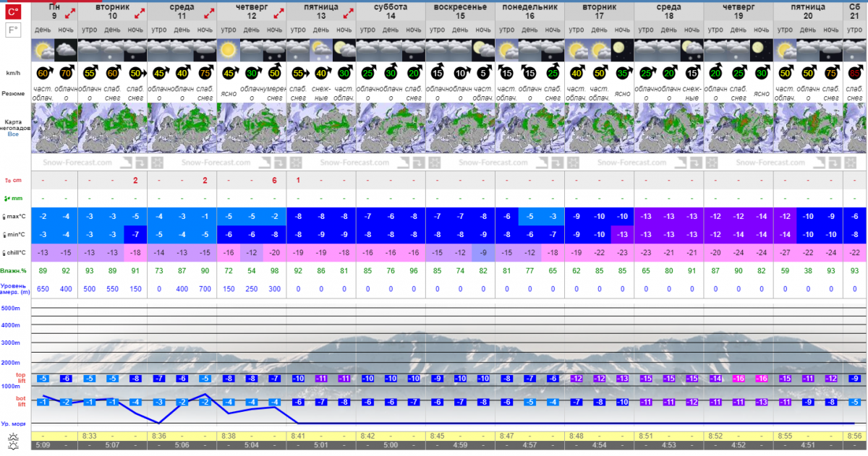Open the snowfall map for пятница 13
868x456 pixels.
[x=321, y=127]
